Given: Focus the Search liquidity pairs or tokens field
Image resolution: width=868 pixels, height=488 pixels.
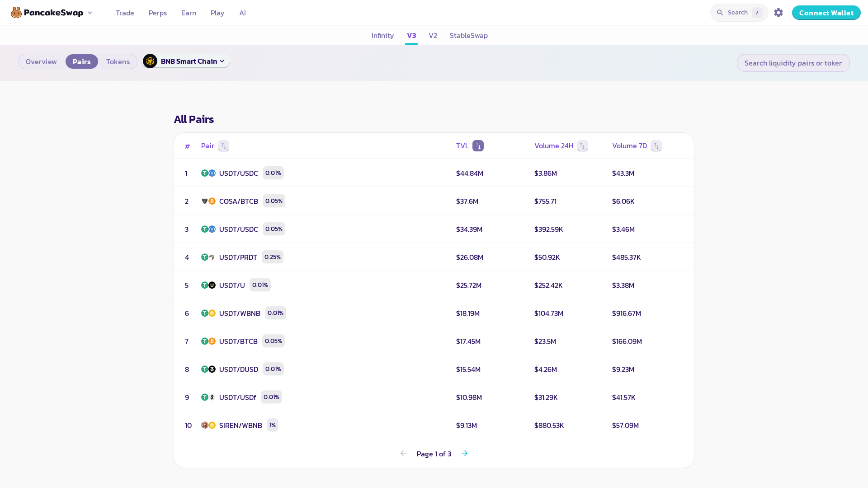Looking at the screenshot, I should coord(793,63).
